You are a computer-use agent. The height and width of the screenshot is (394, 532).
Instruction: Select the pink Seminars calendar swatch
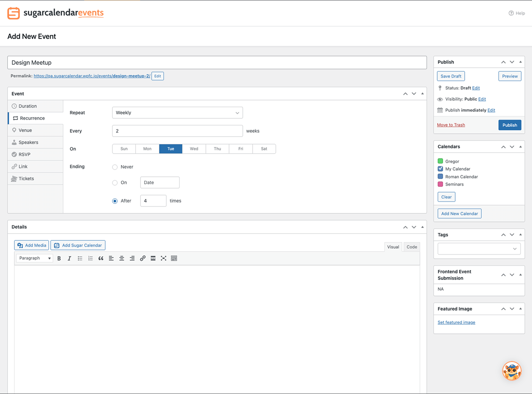[x=441, y=184]
